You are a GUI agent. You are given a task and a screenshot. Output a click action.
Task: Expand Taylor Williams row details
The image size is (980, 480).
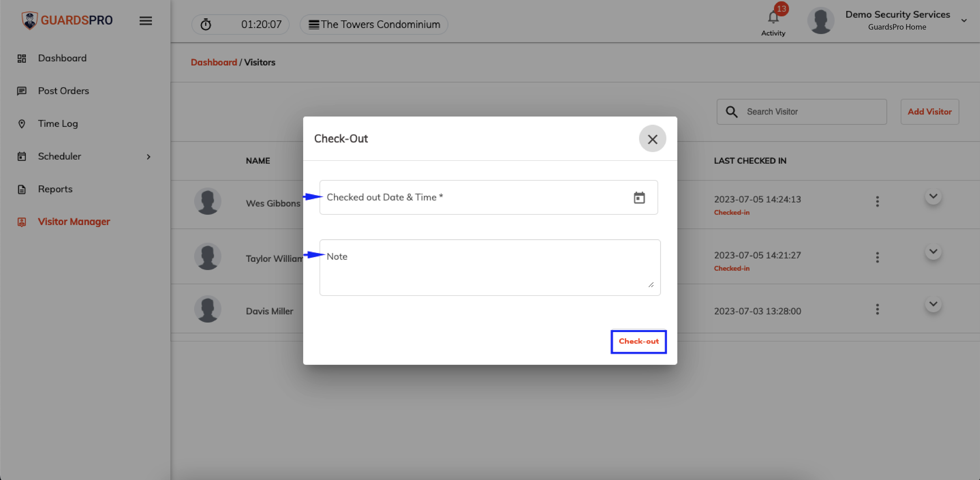point(933,252)
